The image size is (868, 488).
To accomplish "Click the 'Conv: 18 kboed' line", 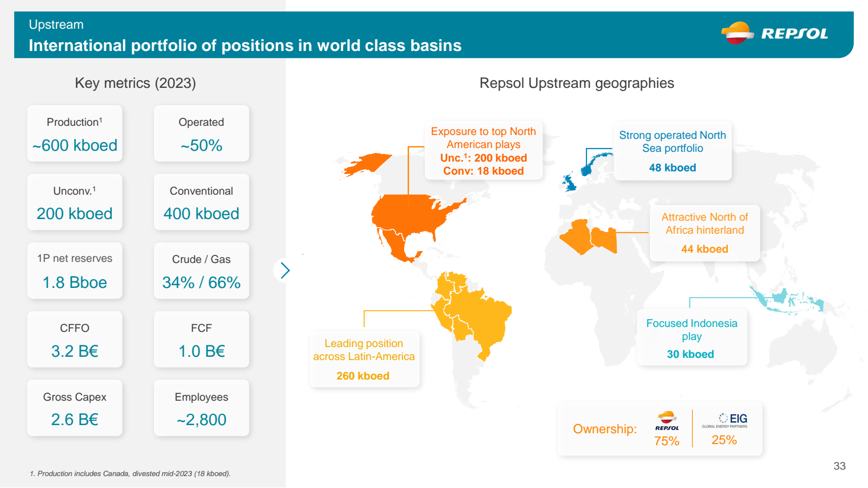I will (483, 171).
